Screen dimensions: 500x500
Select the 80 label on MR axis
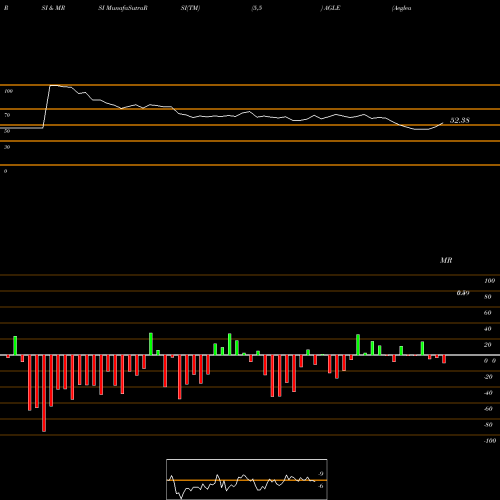488,297
